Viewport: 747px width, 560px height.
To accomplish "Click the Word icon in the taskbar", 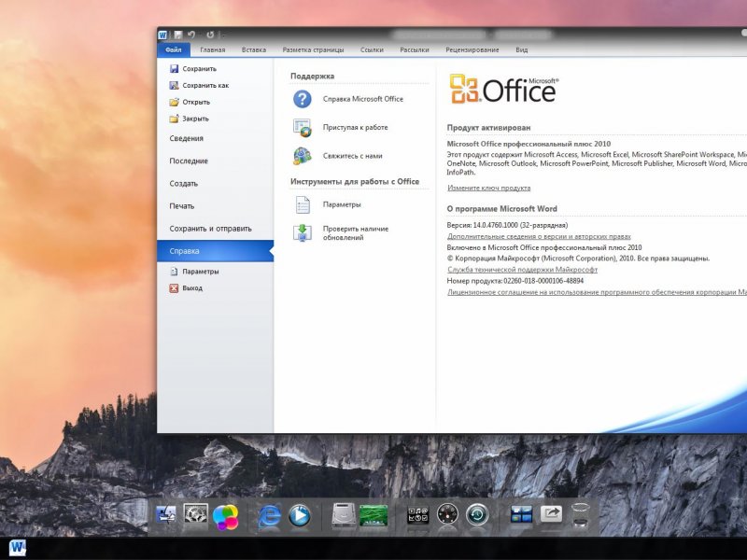I will pos(17,548).
